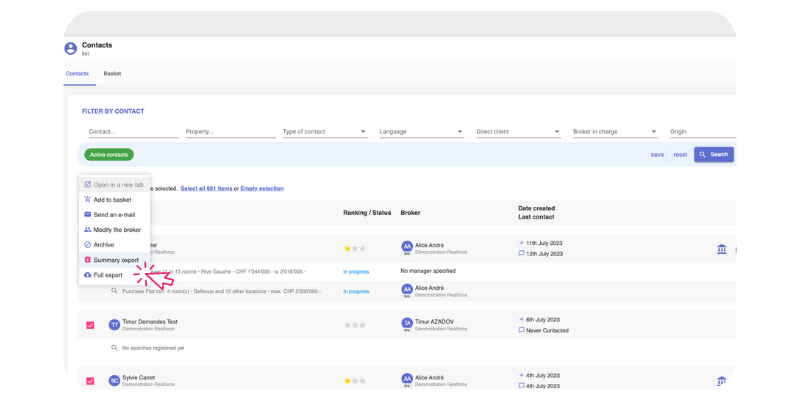Focus the Origin filter field

tap(703, 132)
